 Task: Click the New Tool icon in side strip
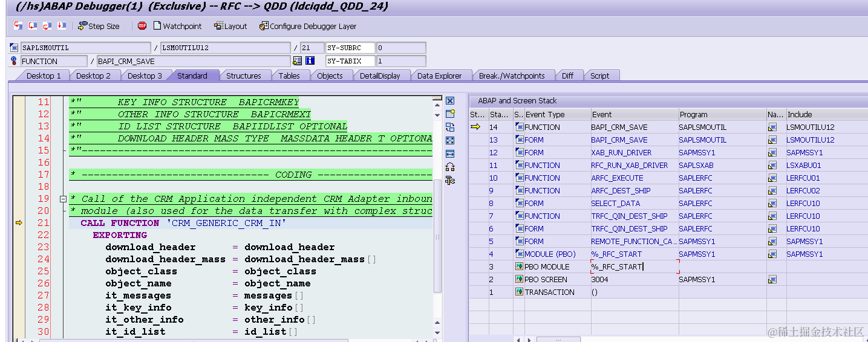[x=449, y=114]
